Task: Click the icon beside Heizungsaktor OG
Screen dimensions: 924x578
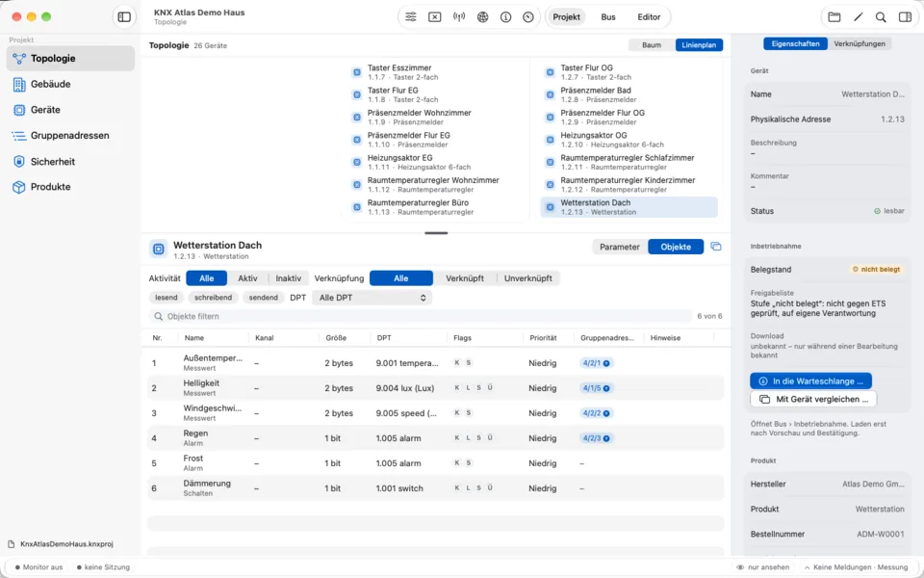Action: (550, 140)
